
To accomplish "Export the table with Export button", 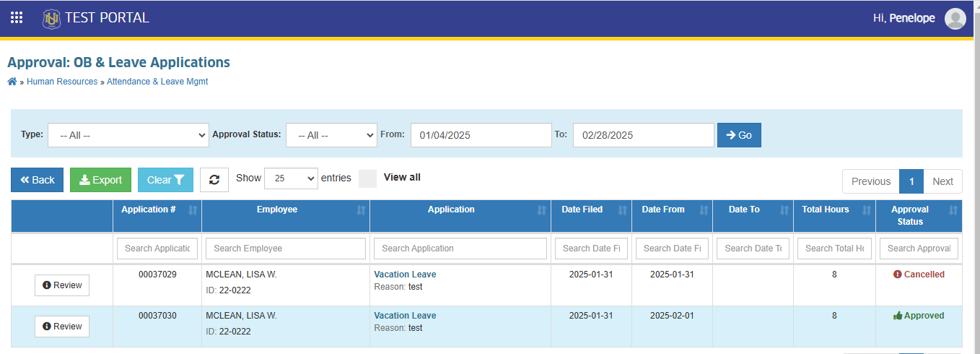I will coord(100,180).
